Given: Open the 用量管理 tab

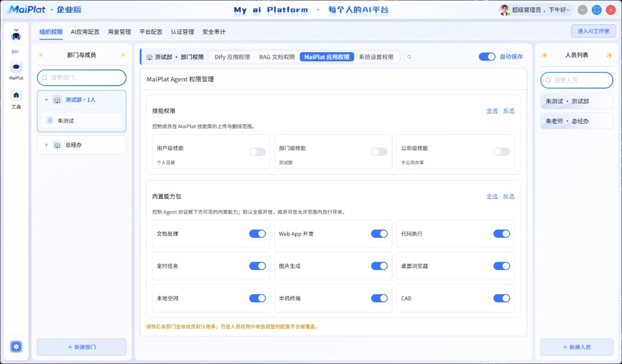Looking at the screenshot, I should coord(120,32).
